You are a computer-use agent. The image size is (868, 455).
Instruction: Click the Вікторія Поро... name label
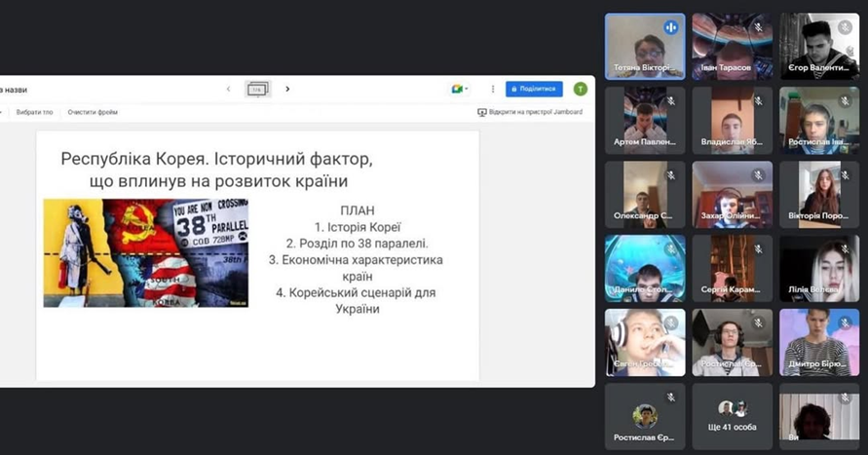pyautogui.click(x=818, y=216)
